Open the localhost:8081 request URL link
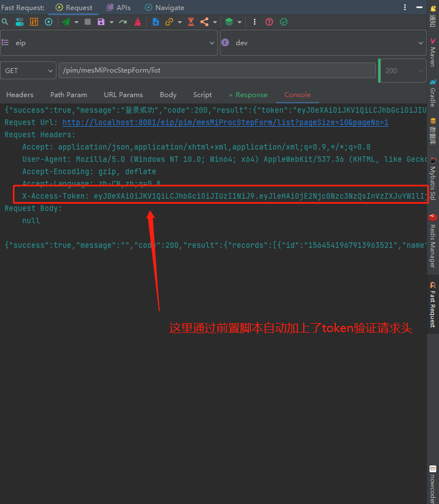This screenshot has height=504, width=439. [226, 122]
